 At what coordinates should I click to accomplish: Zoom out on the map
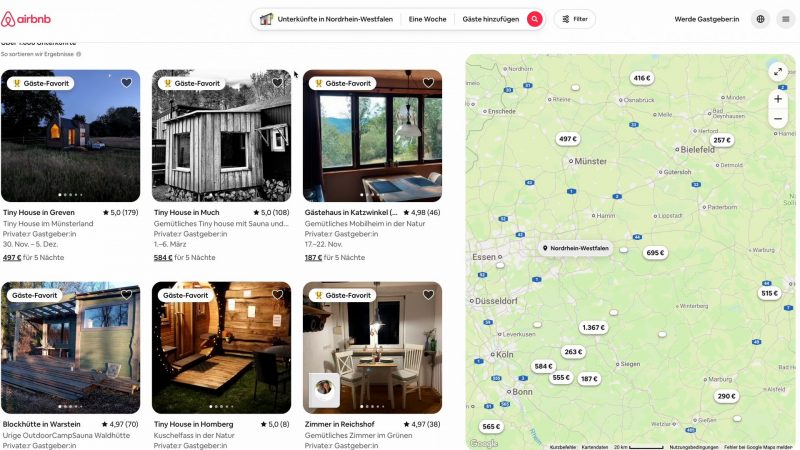point(778,119)
